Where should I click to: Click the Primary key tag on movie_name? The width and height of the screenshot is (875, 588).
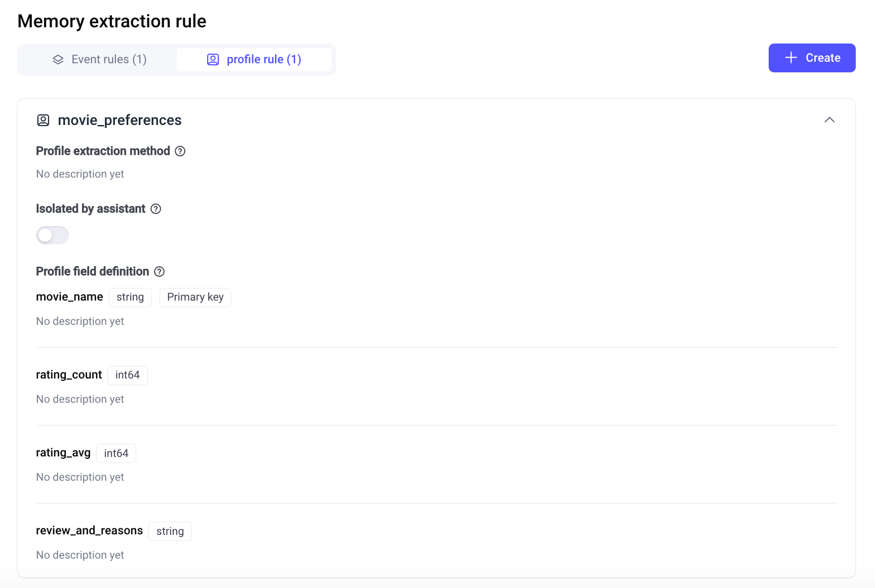[195, 298]
